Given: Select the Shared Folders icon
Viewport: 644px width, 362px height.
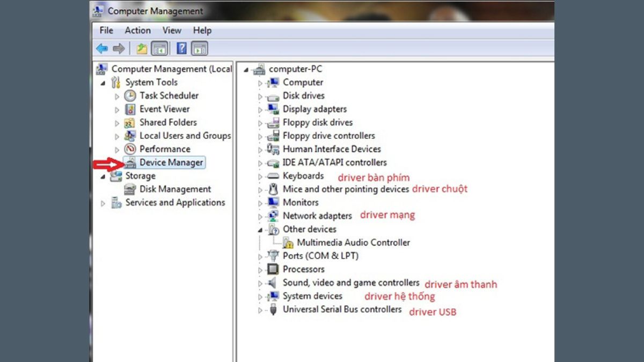Looking at the screenshot, I should 129,122.
